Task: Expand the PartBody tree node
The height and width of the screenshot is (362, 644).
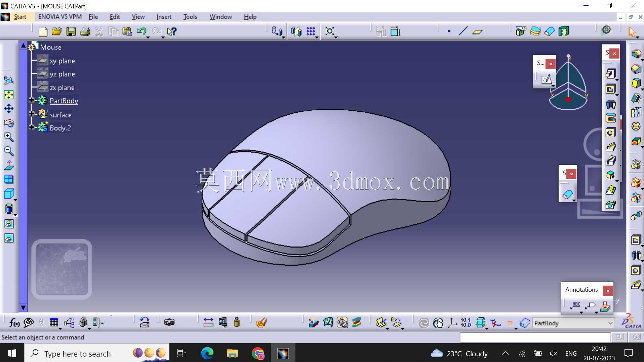Action: coord(32,100)
